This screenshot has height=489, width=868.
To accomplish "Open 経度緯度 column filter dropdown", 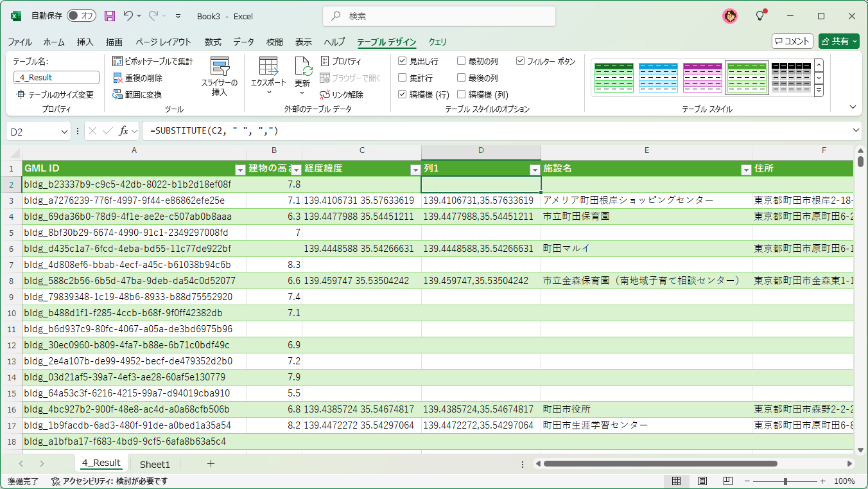I will pyautogui.click(x=415, y=170).
